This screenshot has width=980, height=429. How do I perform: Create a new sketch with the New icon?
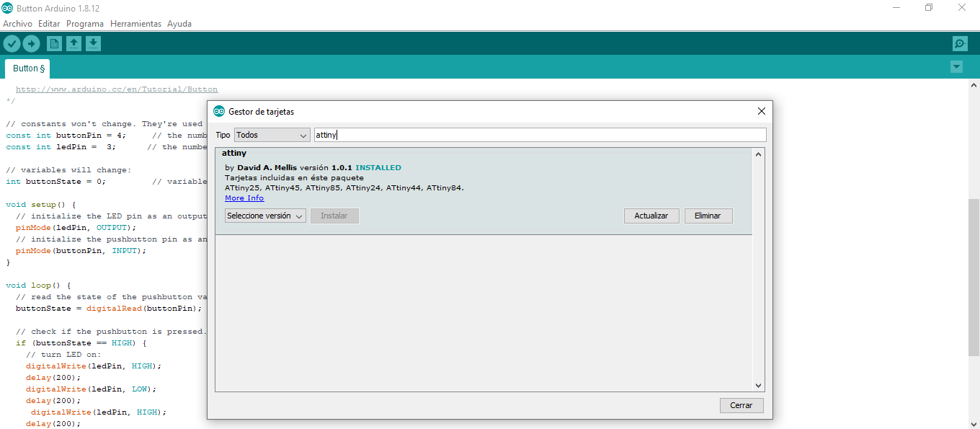pos(54,44)
